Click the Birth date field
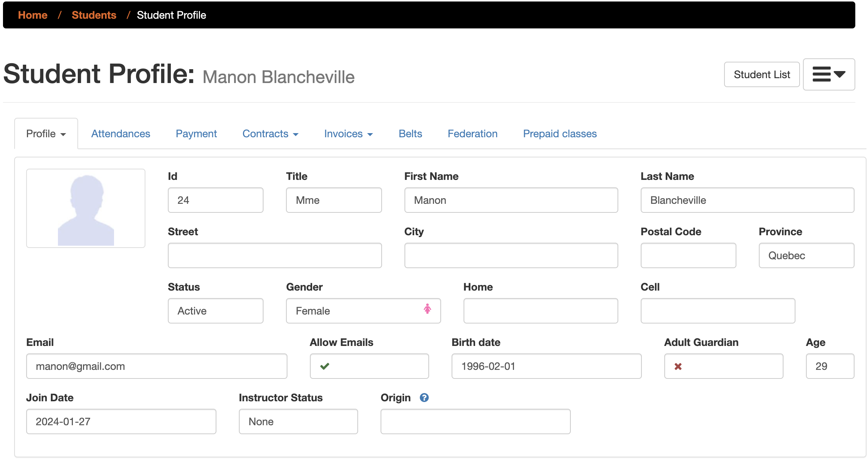This screenshot has height=460, width=868. [x=546, y=366]
